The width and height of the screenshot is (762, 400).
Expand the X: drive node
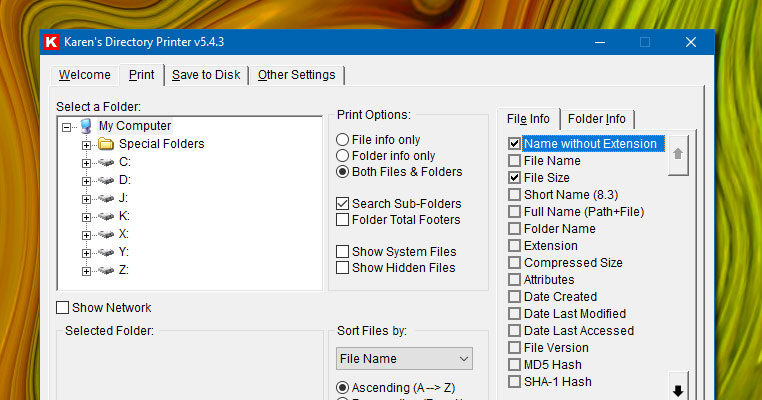click(x=87, y=235)
